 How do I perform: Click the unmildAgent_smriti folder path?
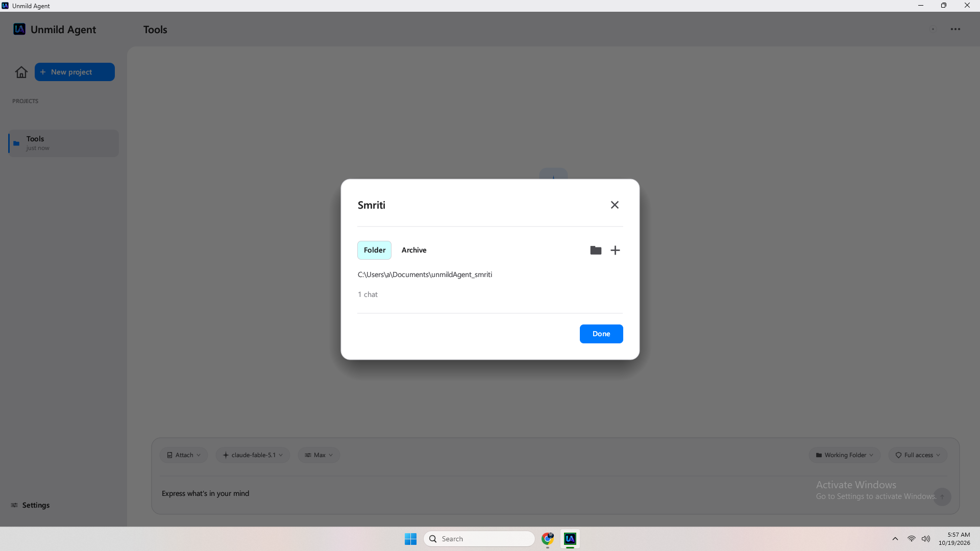coord(425,274)
